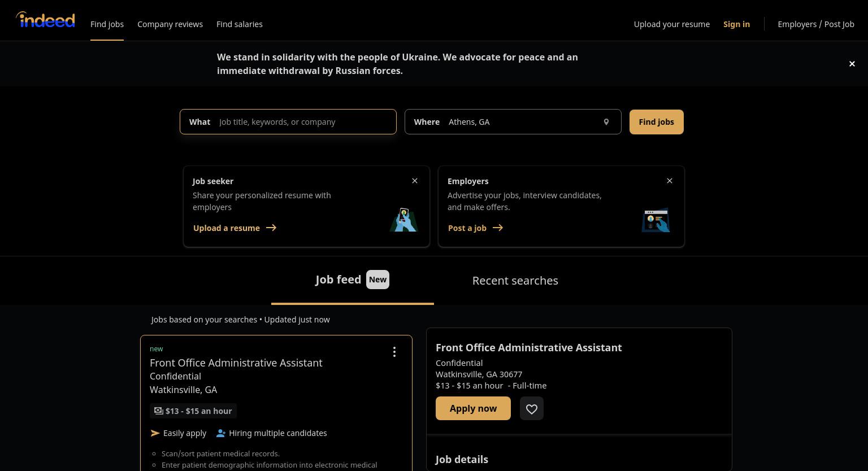Viewport: 868px width, 471px height.
Task: Click the Indeed logo
Action: 45,20
